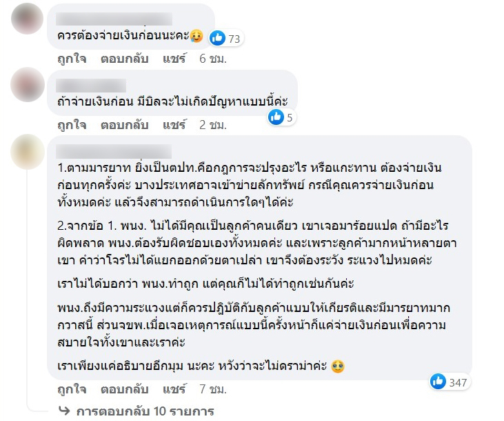Click the curved reply arrow beside การตอบกลับ
This screenshot has height=421, width=504.
coord(64,411)
